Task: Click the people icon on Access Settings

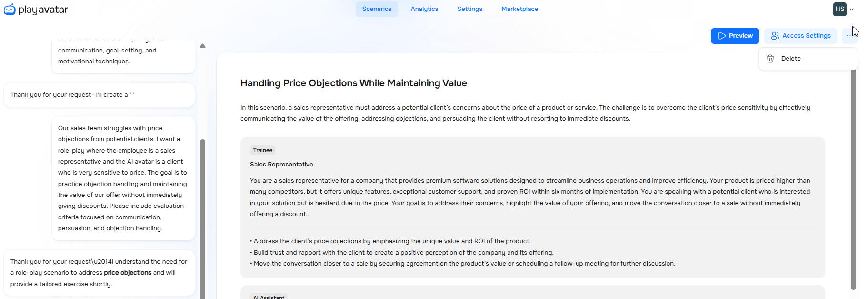Action: click(x=775, y=36)
